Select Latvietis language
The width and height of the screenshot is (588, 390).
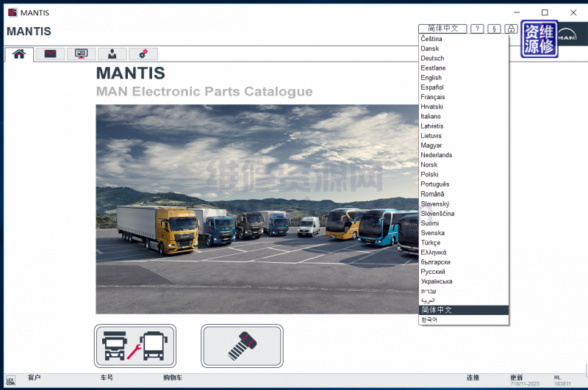464,126
